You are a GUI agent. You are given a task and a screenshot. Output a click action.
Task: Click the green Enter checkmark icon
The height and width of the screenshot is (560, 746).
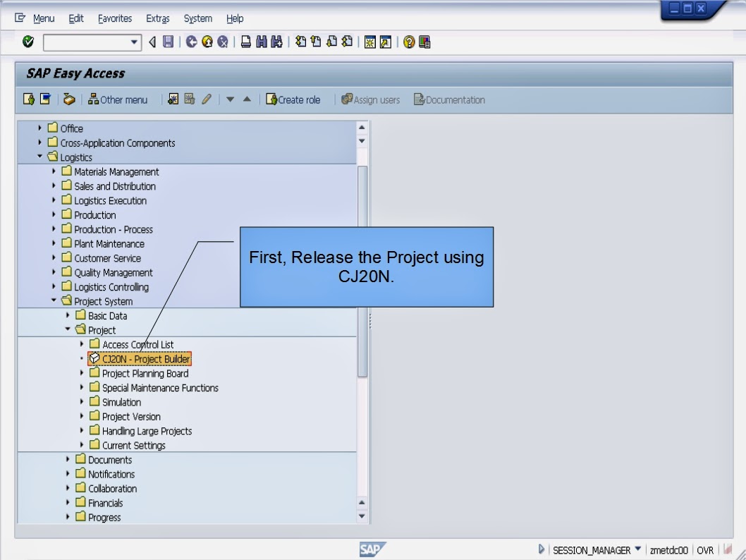click(27, 40)
